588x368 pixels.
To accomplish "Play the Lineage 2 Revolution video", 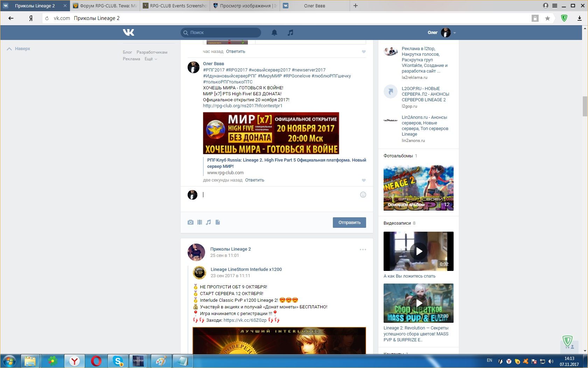I will click(419, 303).
